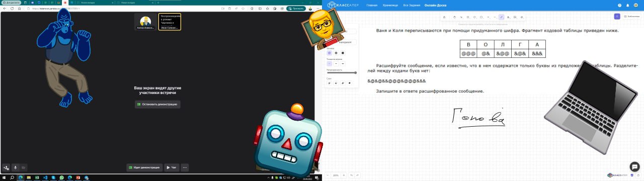Open the Онлайн Доска tab
This screenshot has height=181, width=644.
pyautogui.click(x=436, y=5)
